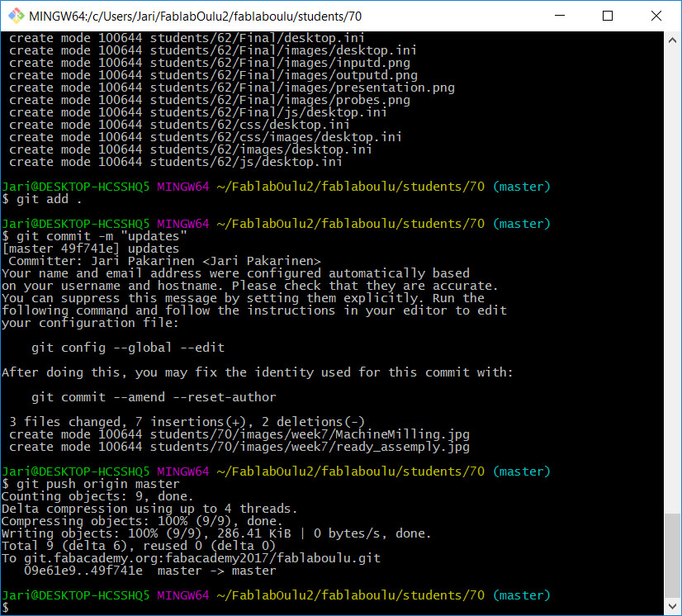
Task: Click the inputd.png create mode line
Action: point(210,63)
